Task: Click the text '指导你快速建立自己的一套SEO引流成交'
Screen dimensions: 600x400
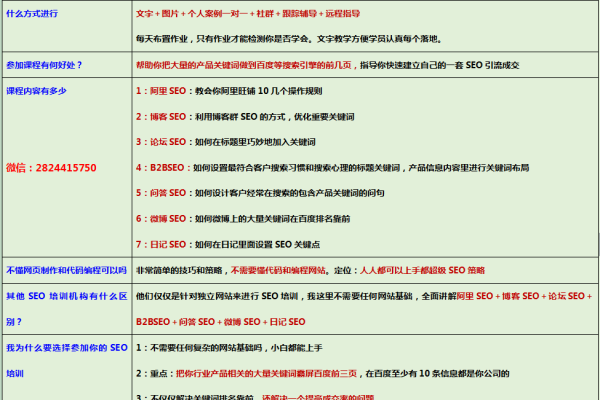Action: (440, 65)
